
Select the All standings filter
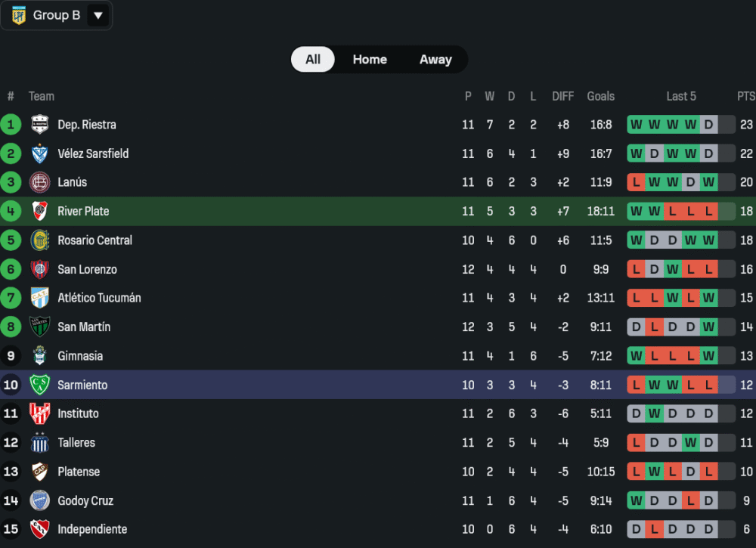(313, 60)
